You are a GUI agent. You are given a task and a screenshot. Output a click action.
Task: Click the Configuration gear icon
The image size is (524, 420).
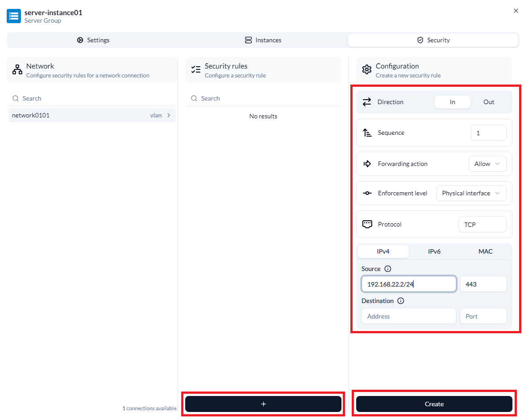point(367,70)
